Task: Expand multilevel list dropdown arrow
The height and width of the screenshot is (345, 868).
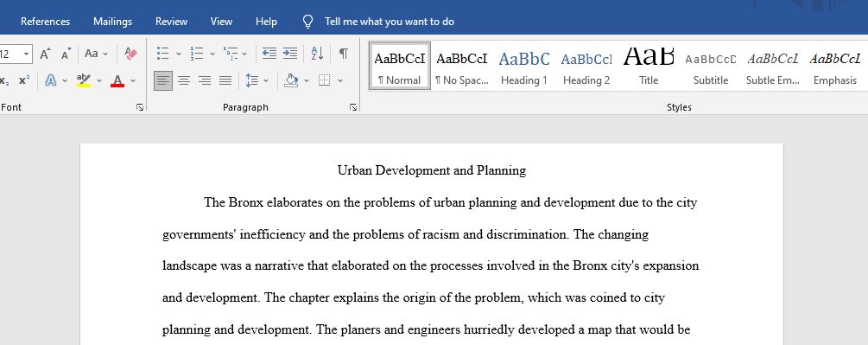Action: pyautogui.click(x=244, y=54)
